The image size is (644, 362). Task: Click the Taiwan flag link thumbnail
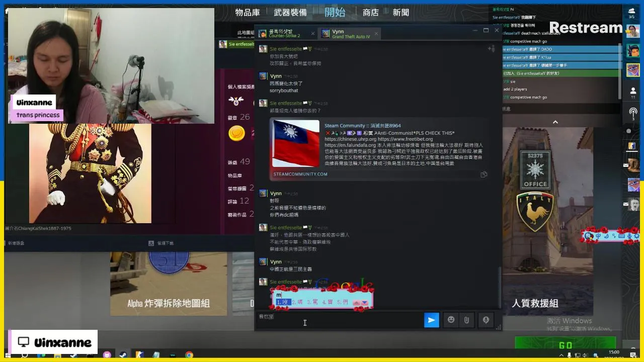pyautogui.click(x=296, y=143)
